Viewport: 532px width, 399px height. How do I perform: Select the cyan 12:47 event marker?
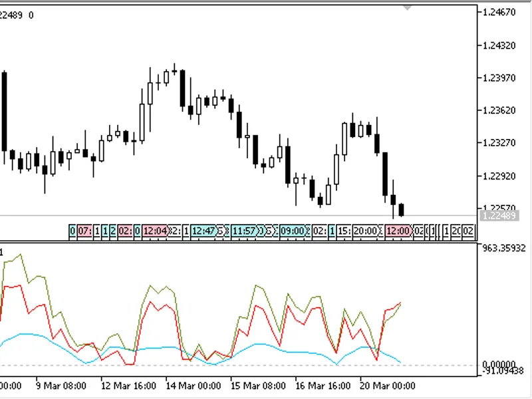(x=204, y=231)
